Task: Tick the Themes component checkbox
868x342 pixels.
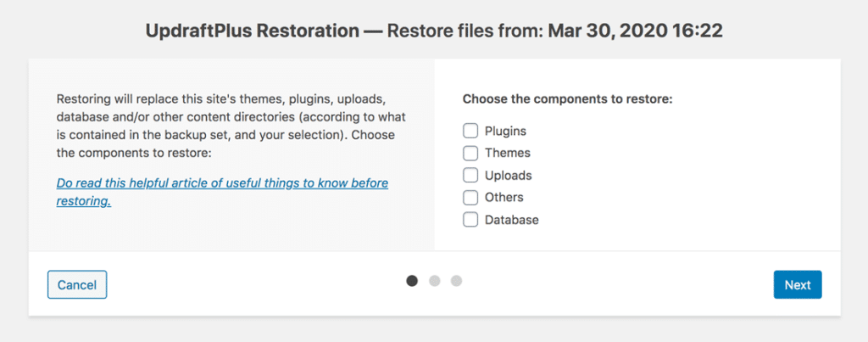Action: (470, 153)
